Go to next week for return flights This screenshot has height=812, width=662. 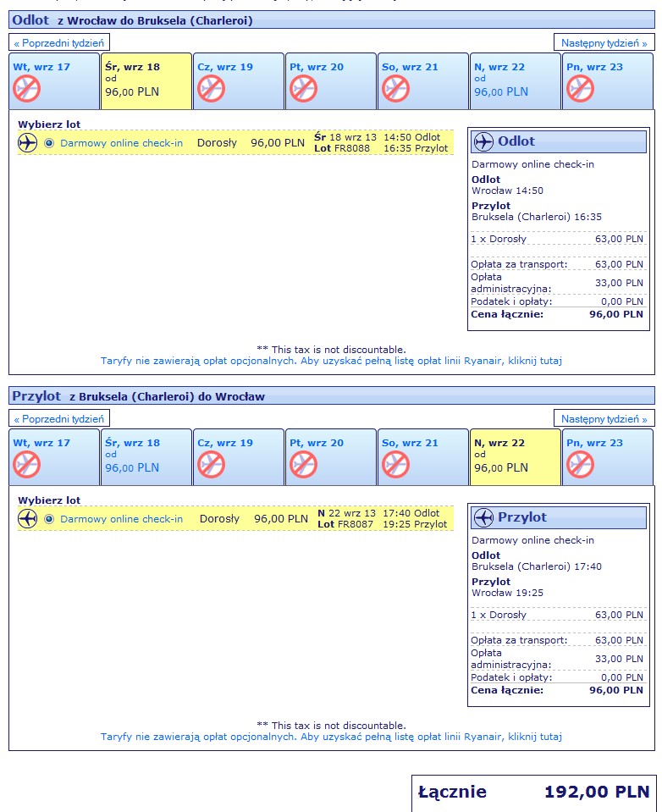coord(604,419)
